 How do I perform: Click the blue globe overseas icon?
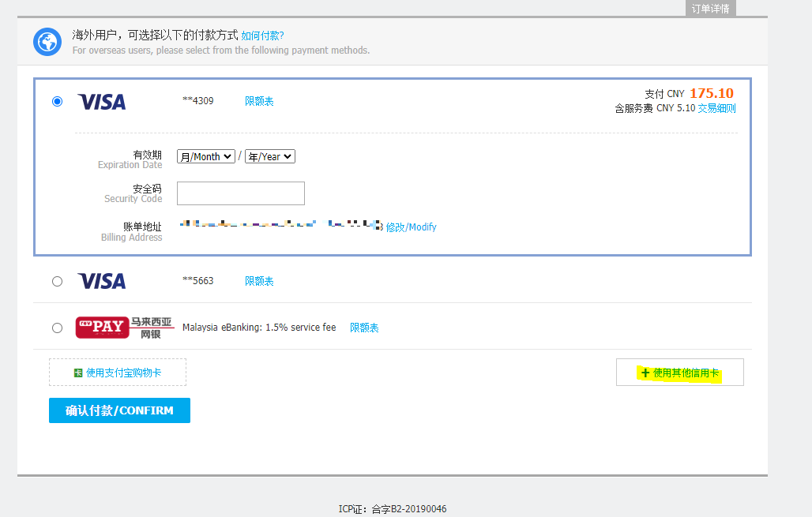(47, 42)
